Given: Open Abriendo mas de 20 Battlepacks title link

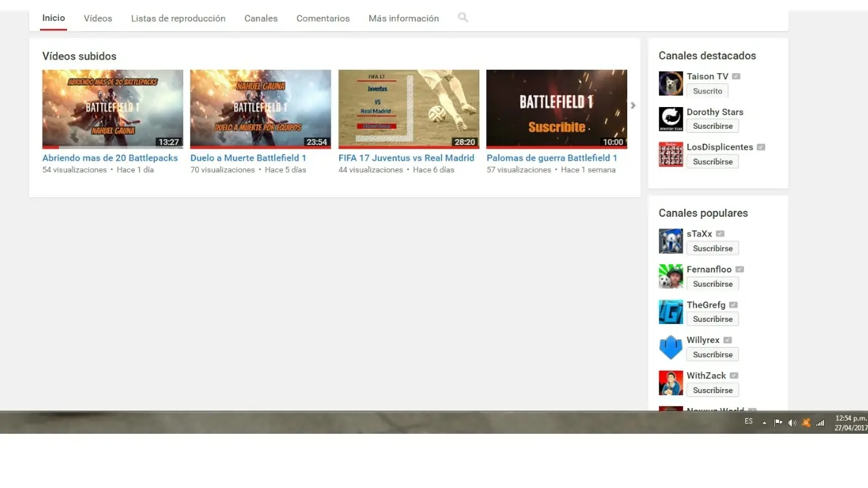Looking at the screenshot, I should pos(110,158).
